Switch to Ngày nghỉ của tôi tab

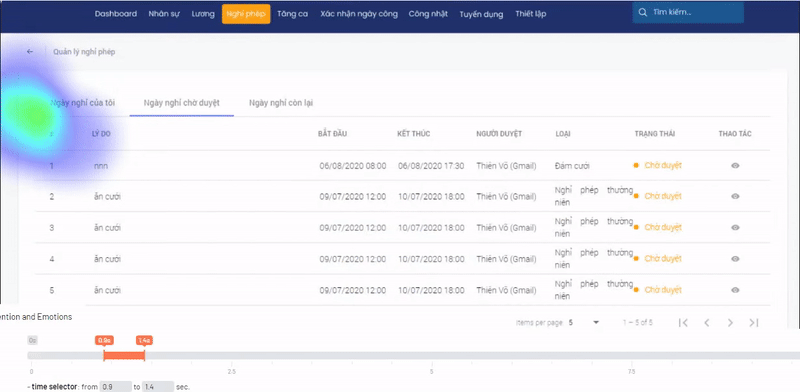click(83, 103)
